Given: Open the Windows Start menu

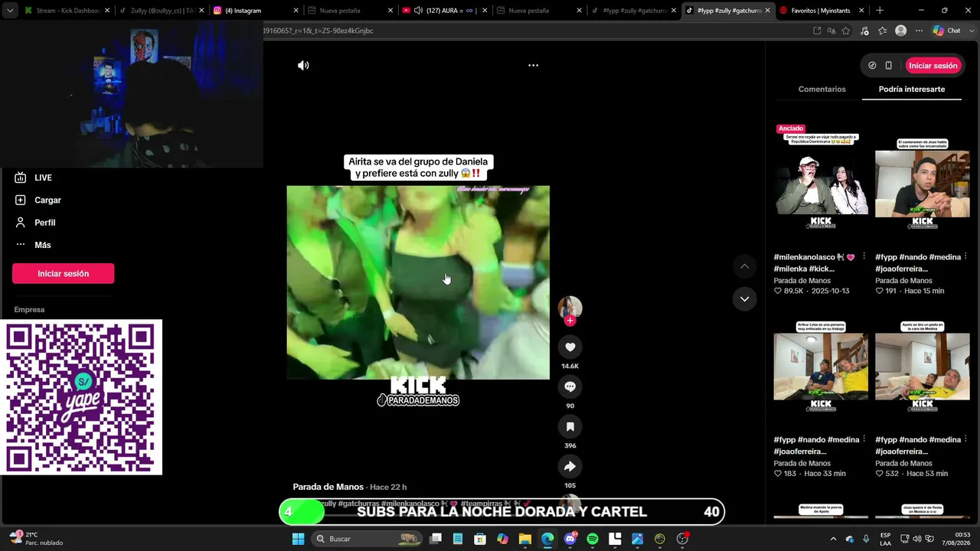Looking at the screenshot, I should pyautogui.click(x=298, y=539).
